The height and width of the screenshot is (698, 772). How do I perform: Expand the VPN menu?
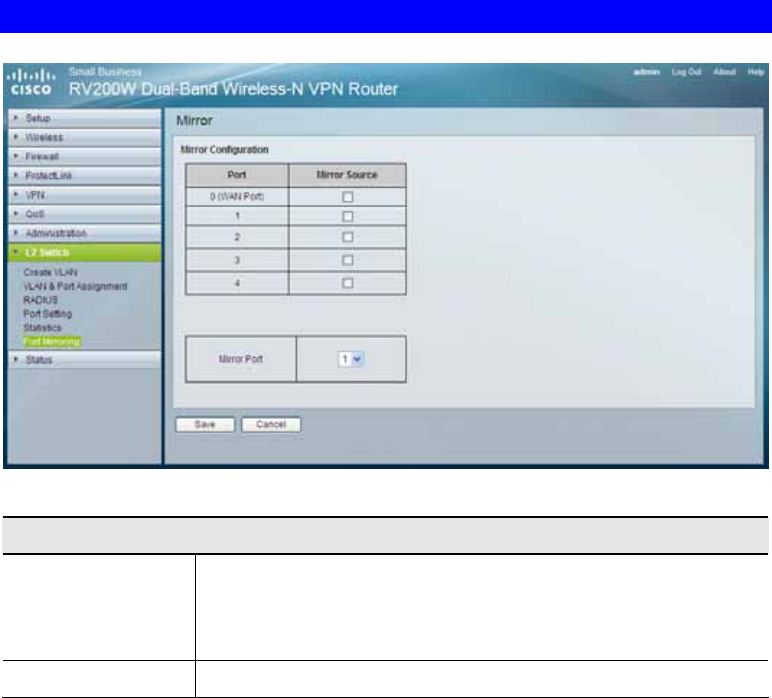coord(85,195)
